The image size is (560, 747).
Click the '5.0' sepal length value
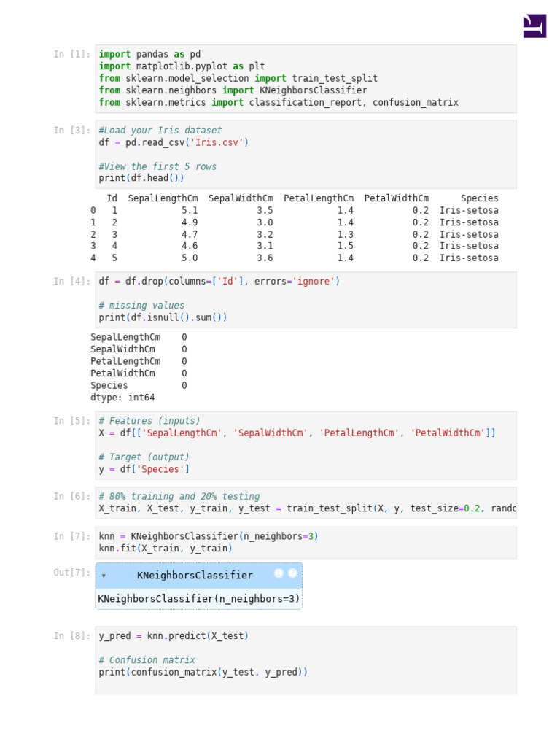[x=190, y=258]
